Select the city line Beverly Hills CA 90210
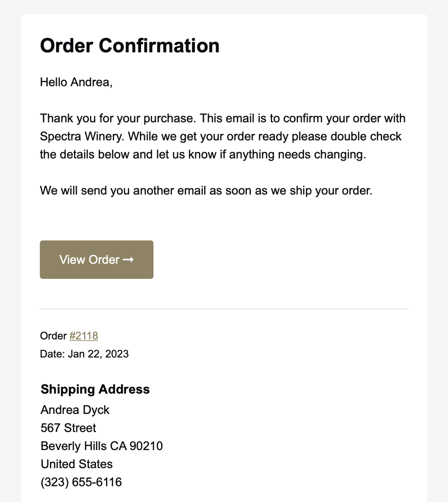The image size is (448, 502). point(101,446)
